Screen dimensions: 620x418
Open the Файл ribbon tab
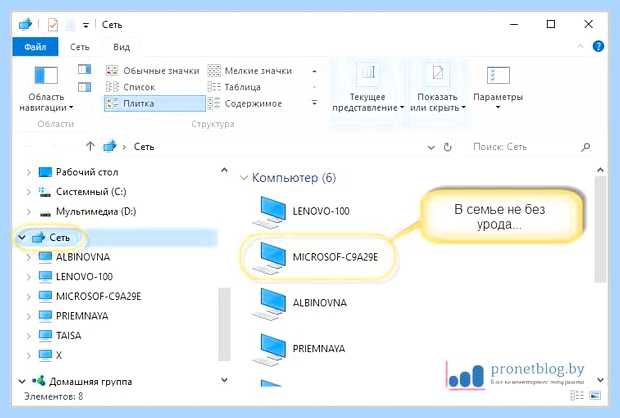(35, 47)
